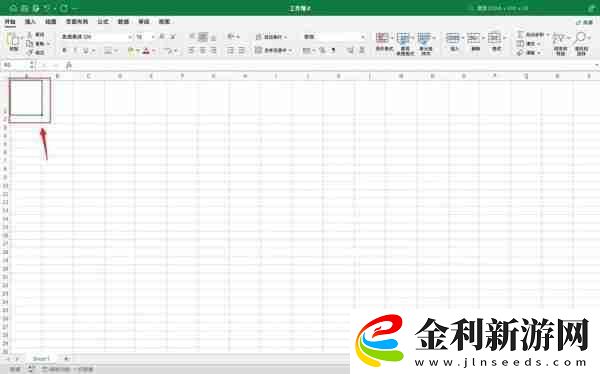Screen dimensions: 600x374
Task: Toggle Underline formatting
Action: tap(86, 50)
